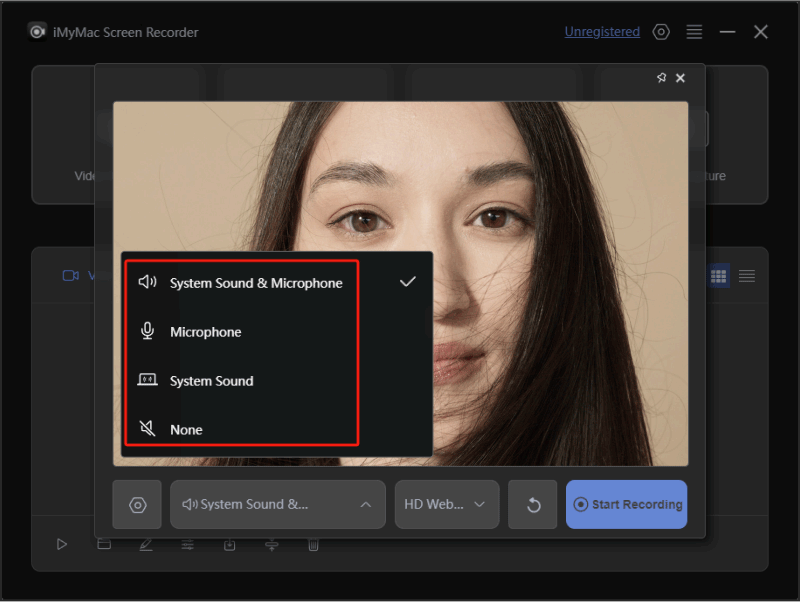The image size is (800, 602).
Task: Click the muted speaker icon beside None
Action: [x=147, y=428]
